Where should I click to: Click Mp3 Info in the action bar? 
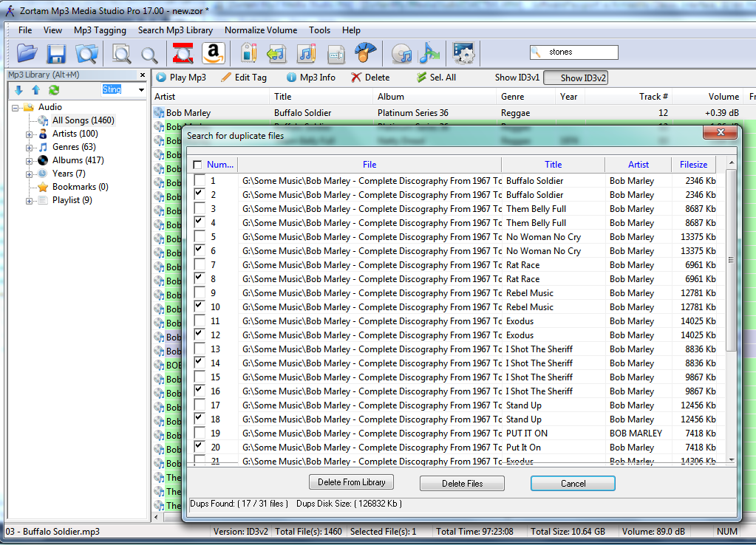pos(310,78)
